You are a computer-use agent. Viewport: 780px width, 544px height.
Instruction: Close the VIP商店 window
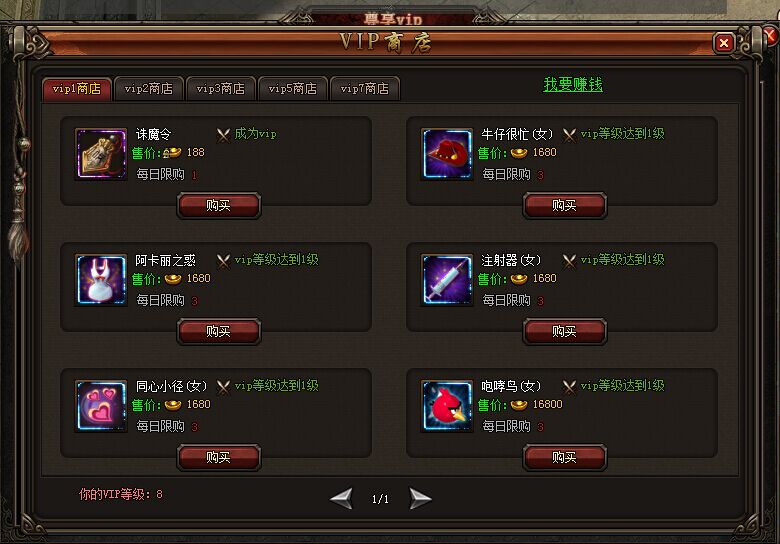click(724, 43)
